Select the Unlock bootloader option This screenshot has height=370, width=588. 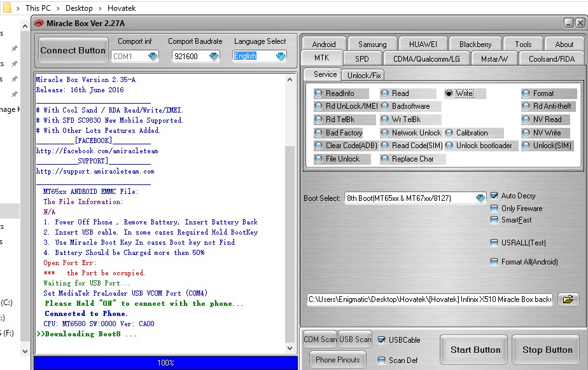(x=449, y=146)
